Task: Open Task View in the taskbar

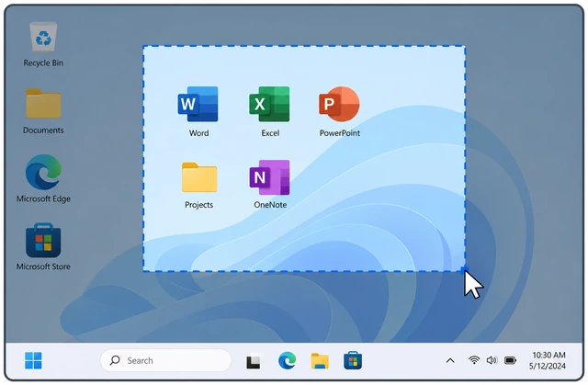Action: [x=254, y=361]
